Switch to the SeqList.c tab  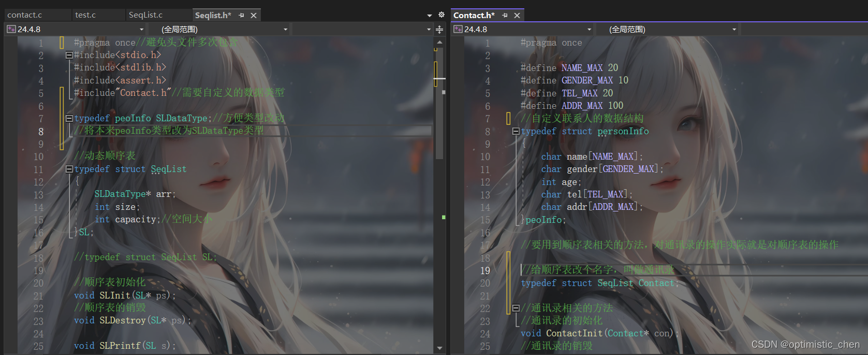point(145,15)
